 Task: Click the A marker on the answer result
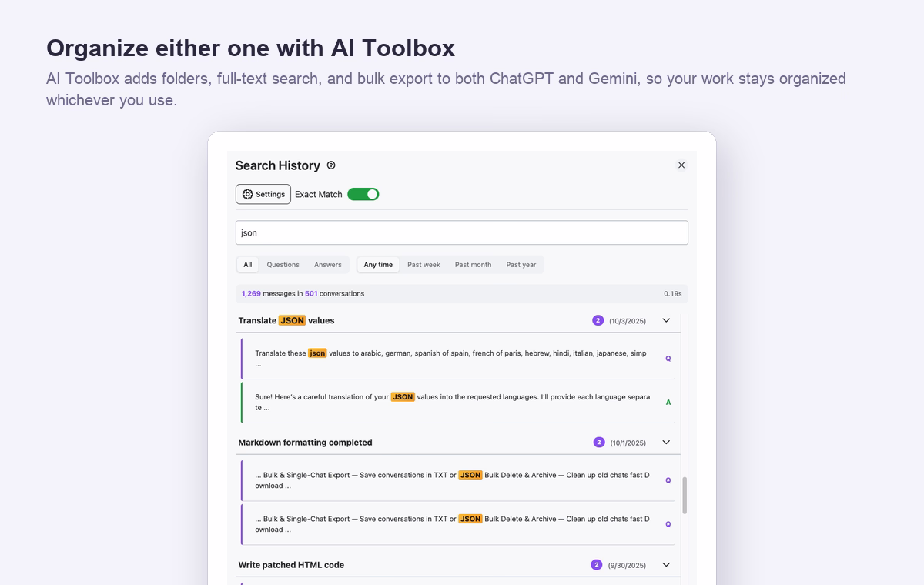tap(668, 403)
